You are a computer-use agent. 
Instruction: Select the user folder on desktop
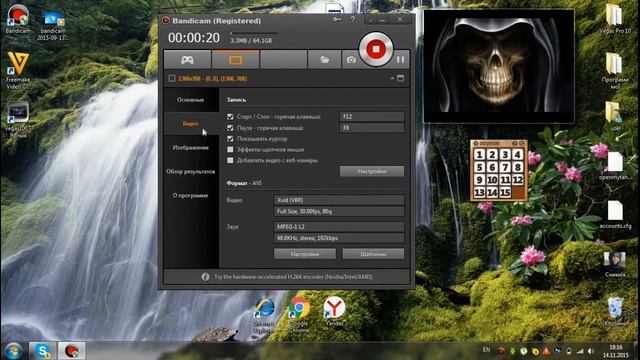615,116
